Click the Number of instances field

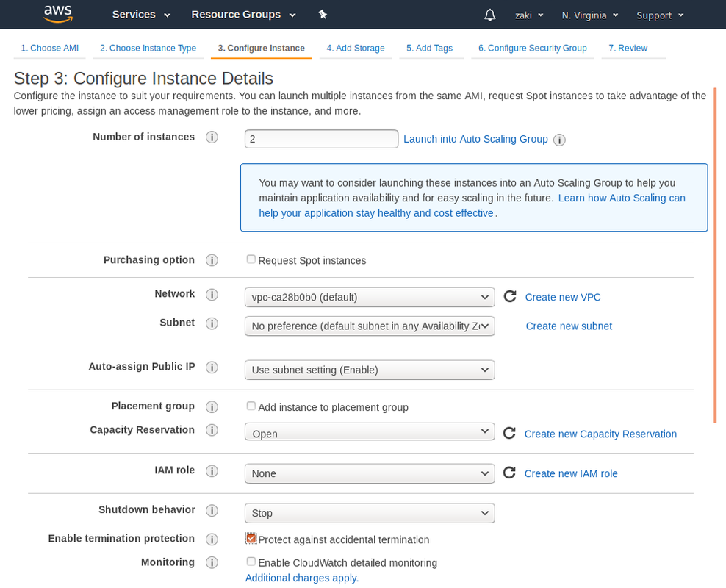[321, 139]
